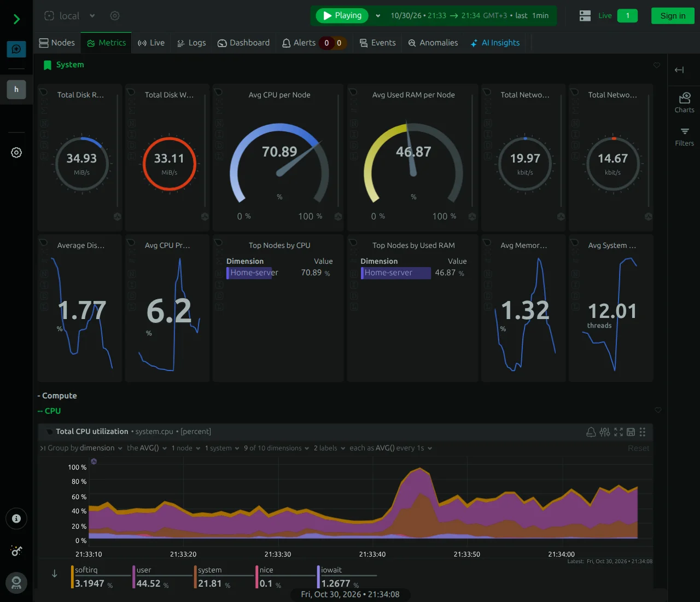700x602 pixels.
Task: Open the chat icon in the left sidebar
Action: click(16, 49)
